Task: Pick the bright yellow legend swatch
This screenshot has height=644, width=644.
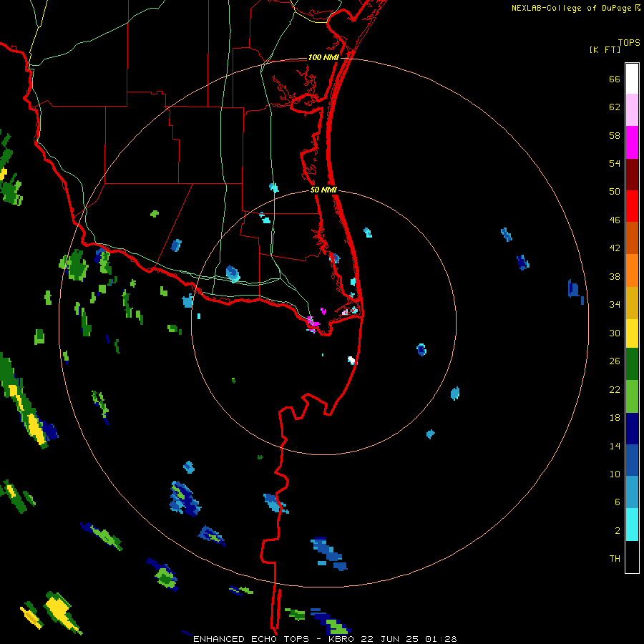Action: [632, 333]
